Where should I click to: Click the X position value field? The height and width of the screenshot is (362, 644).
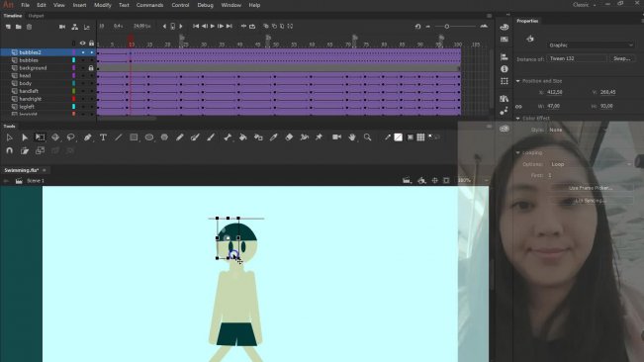point(555,92)
